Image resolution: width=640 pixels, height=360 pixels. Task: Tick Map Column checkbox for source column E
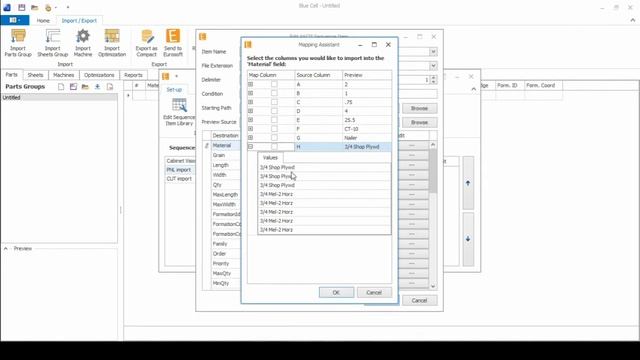[x=274, y=120]
